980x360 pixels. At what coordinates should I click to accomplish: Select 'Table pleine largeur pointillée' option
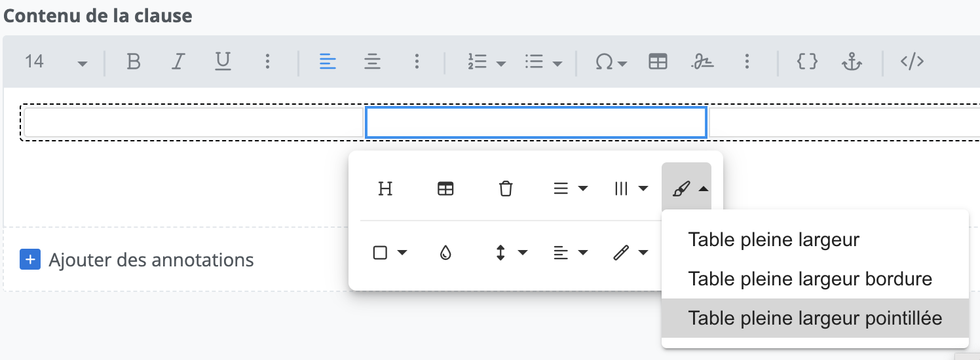point(814,319)
